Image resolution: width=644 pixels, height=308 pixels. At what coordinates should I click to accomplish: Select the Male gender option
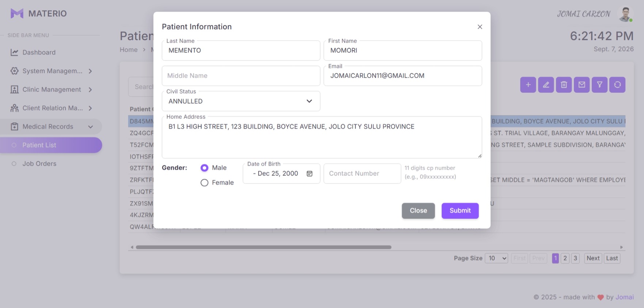205,168
